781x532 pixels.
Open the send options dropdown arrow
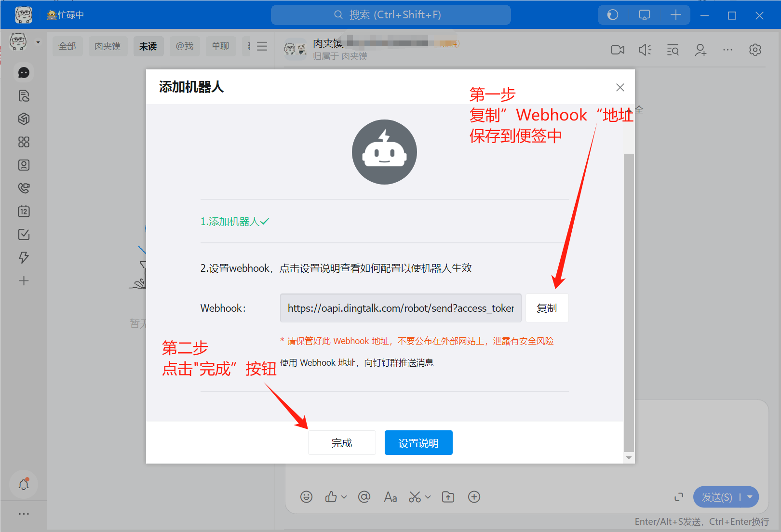(x=750, y=497)
